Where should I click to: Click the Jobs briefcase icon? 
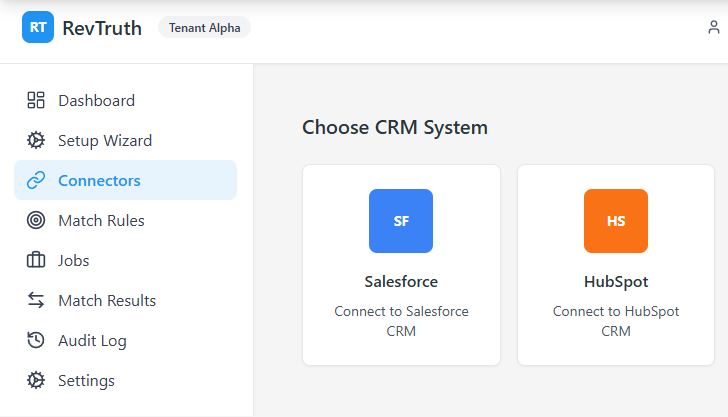[x=36, y=260]
